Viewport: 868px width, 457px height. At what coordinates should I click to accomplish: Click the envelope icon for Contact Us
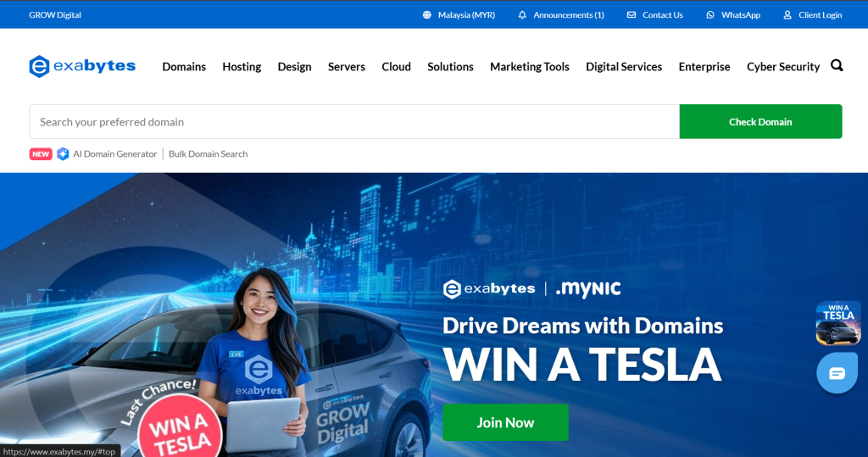(631, 15)
